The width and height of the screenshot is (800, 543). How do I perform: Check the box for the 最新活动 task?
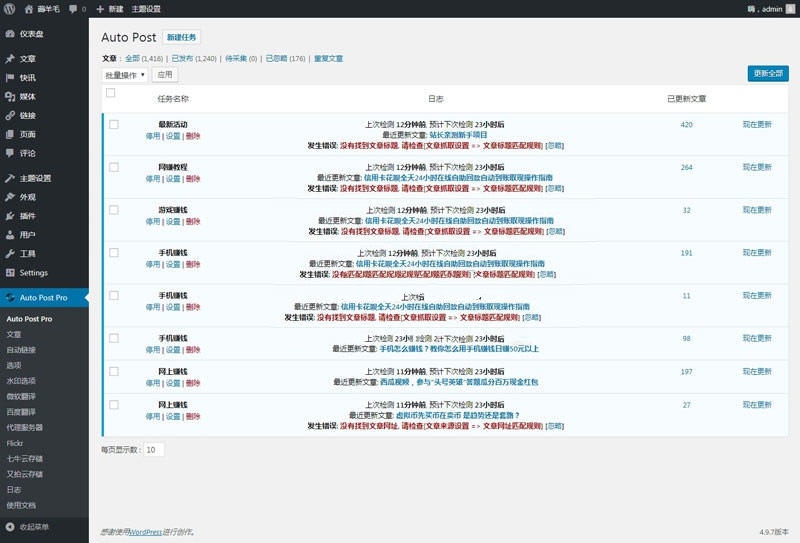[x=113, y=124]
